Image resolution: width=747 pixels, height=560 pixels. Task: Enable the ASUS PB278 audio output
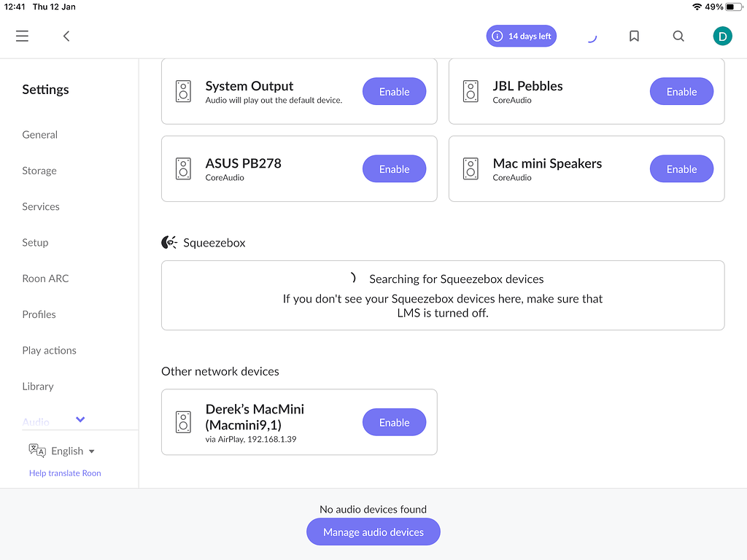394,169
